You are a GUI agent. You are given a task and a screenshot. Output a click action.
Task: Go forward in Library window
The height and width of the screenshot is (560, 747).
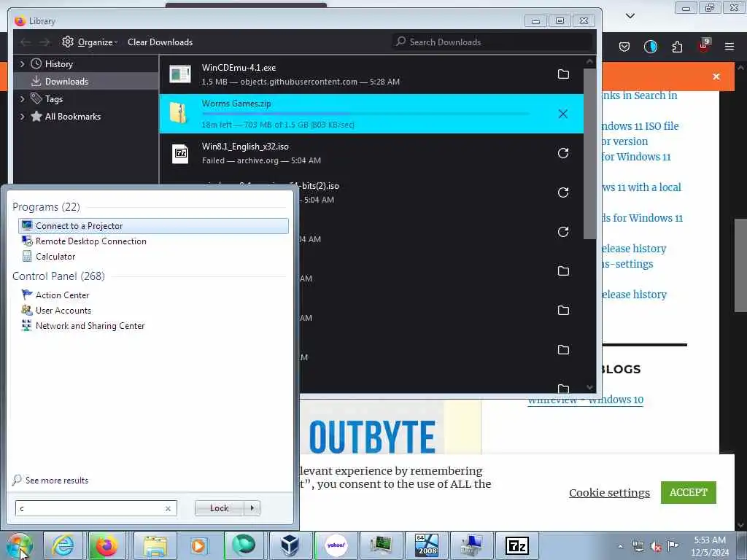(x=44, y=42)
